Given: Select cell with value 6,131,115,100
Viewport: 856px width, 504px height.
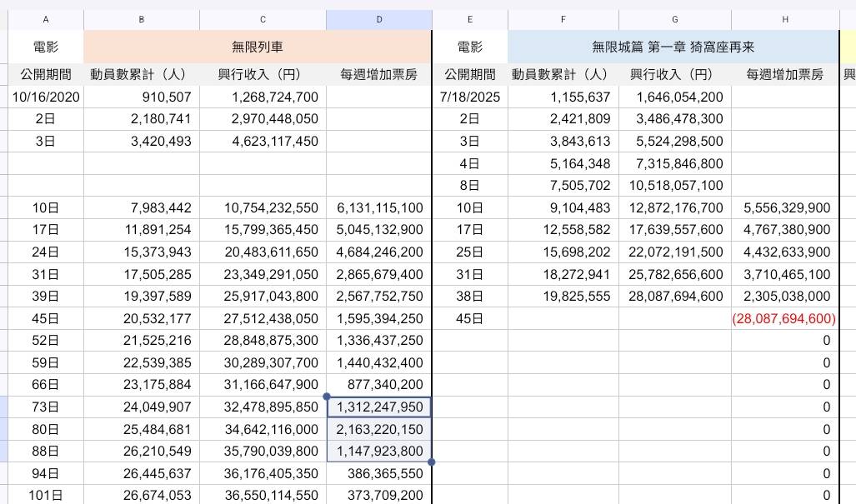Looking at the screenshot, I should (379, 207).
